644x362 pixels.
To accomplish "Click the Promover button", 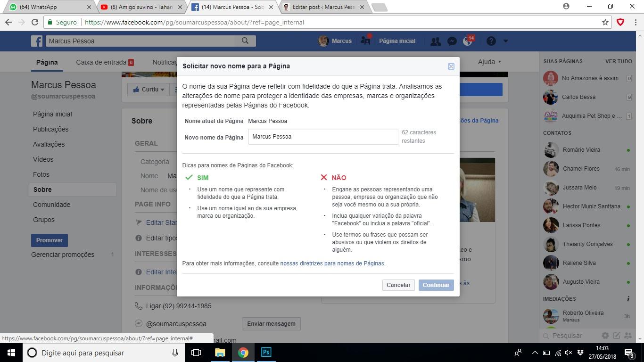I will [x=50, y=240].
